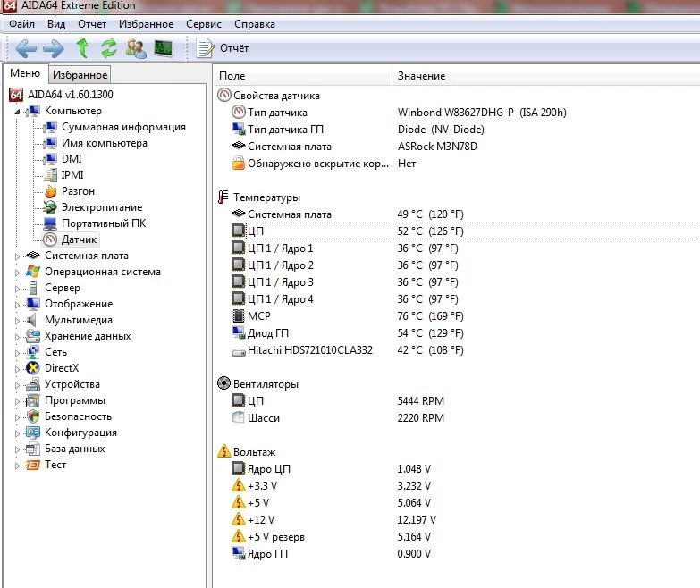Image resolution: width=700 pixels, height=588 pixels.
Task: Expand the Отображение tree node
Action: [x=17, y=305]
